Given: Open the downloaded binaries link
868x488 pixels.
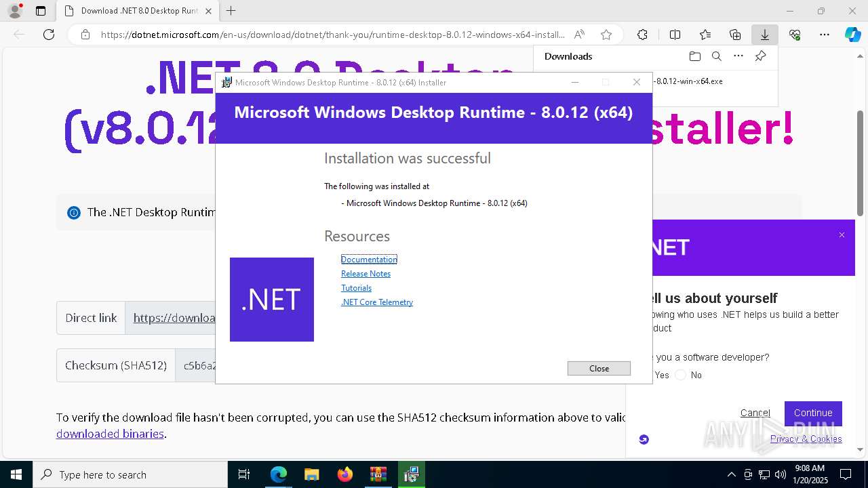Looking at the screenshot, I should click(110, 434).
